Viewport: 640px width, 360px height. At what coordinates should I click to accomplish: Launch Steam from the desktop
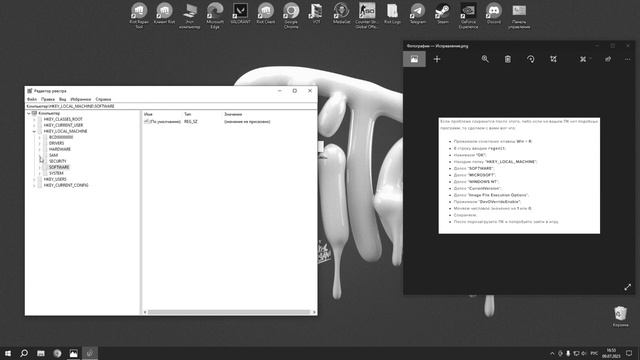[x=443, y=14]
